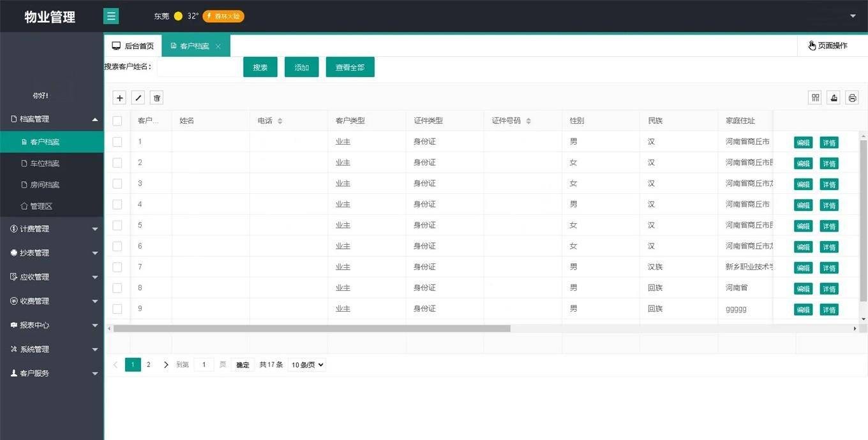This screenshot has width=868, height=440.
Task: Go to page 2
Action: (149, 365)
